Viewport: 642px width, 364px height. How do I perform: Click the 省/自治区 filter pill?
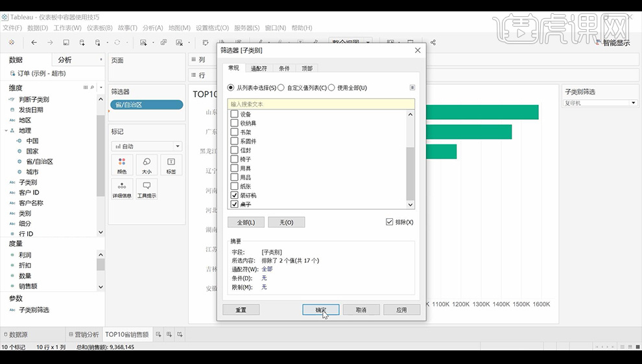[x=147, y=105]
